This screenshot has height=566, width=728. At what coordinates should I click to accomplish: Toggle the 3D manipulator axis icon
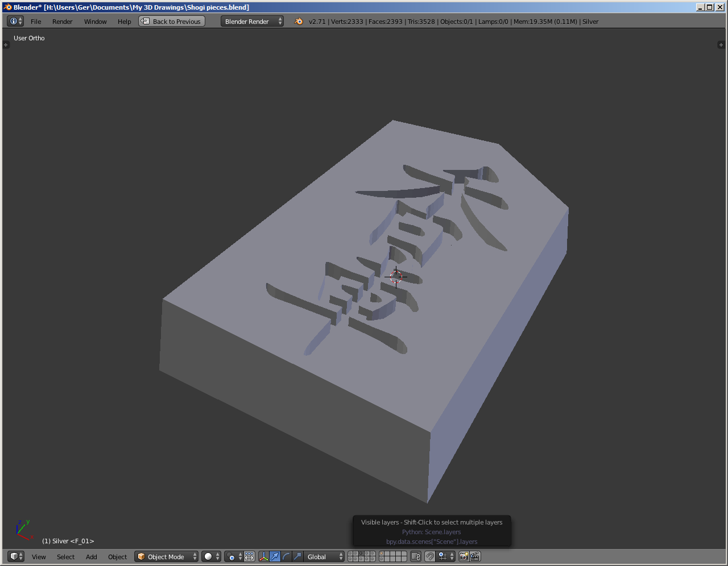264,556
